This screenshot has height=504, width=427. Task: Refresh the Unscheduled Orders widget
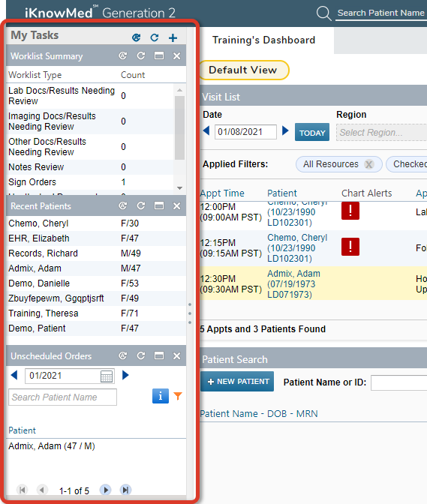pyautogui.click(x=141, y=355)
